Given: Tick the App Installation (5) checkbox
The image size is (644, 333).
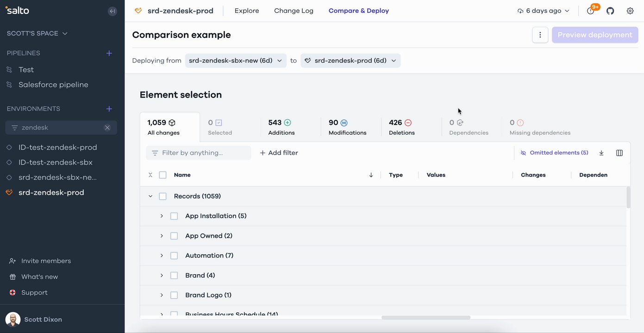Looking at the screenshot, I should pos(174,216).
